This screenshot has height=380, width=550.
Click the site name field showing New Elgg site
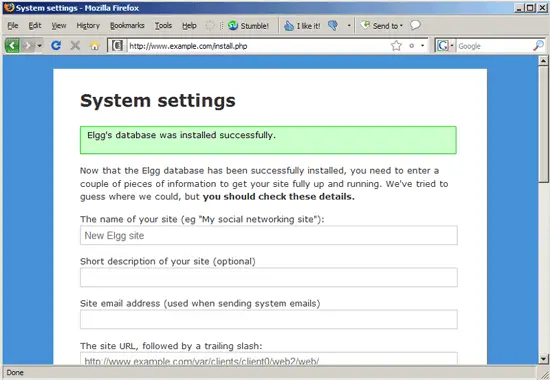[269, 235]
